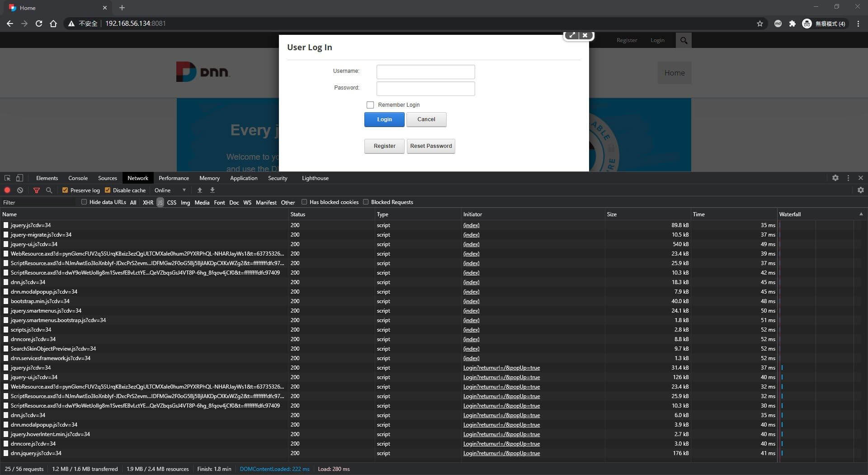This screenshot has width=868, height=475.
Task: Open a new browser tab
Action: click(x=122, y=8)
